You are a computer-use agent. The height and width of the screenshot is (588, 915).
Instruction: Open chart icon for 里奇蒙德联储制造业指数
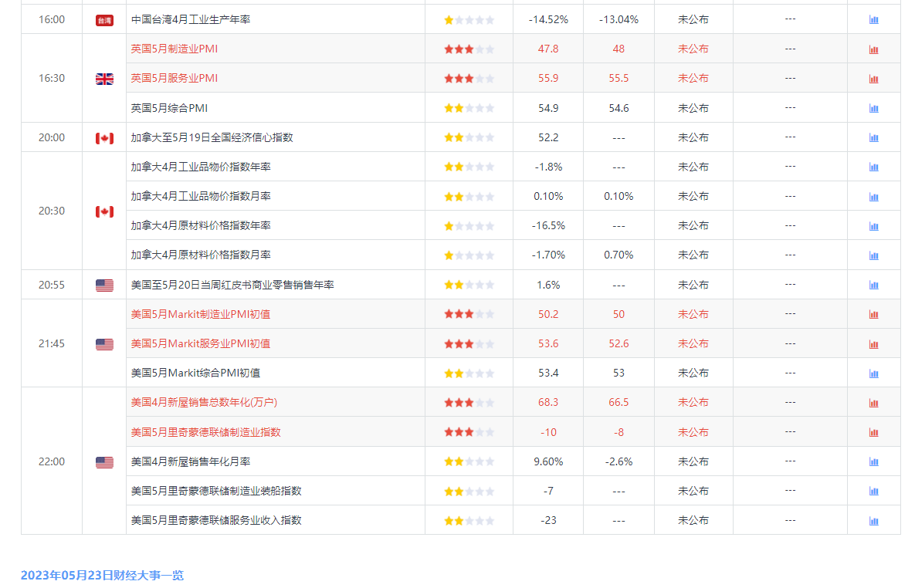[x=873, y=432]
